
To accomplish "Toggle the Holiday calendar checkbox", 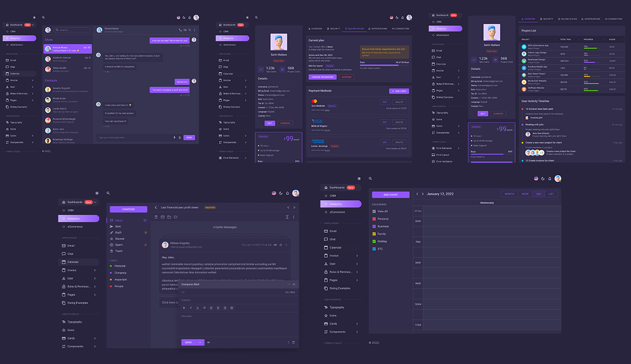I will tap(374, 242).
